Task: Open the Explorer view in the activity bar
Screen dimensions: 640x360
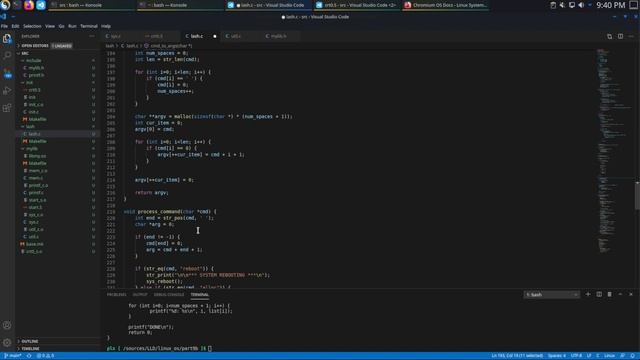Action: (7, 38)
